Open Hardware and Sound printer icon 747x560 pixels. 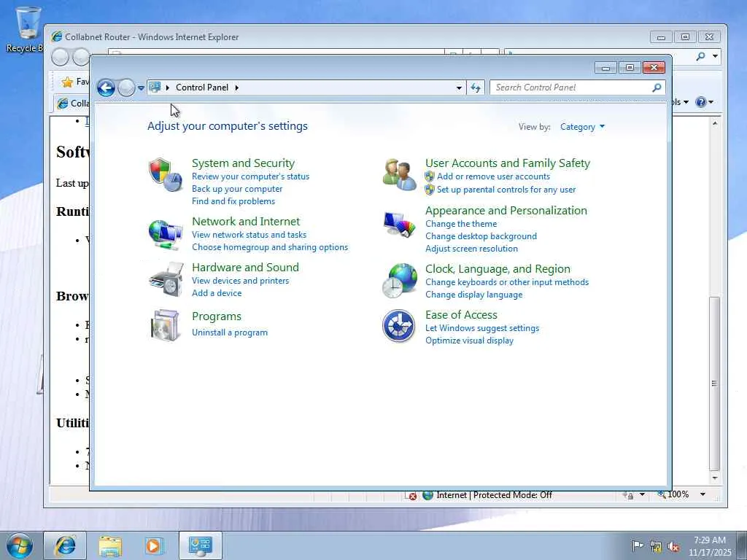166,279
